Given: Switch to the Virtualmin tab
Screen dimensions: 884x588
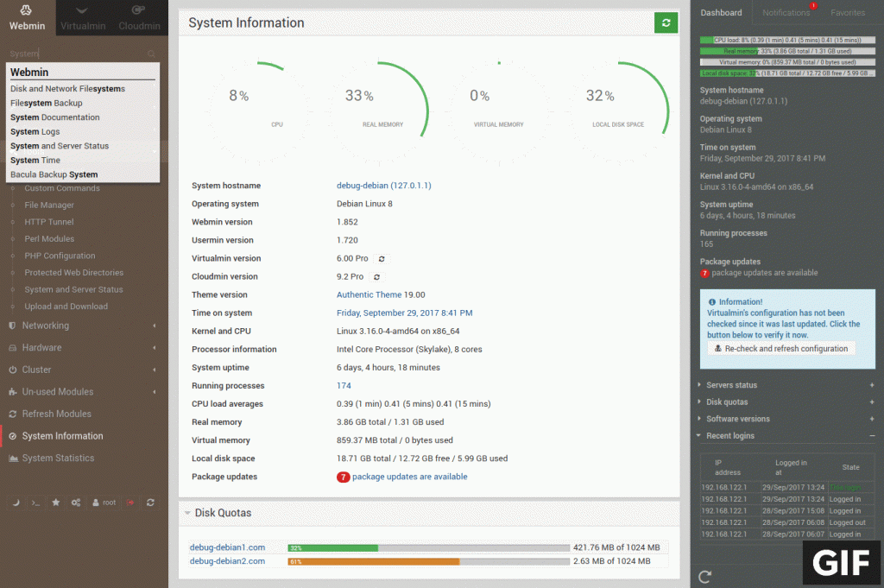Looking at the screenshot, I should pyautogui.click(x=82, y=17).
